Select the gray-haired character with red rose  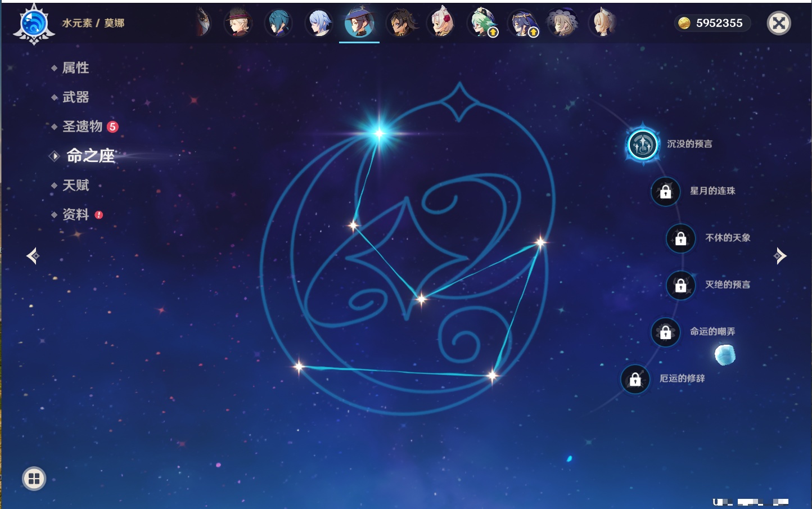pos(441,23)
